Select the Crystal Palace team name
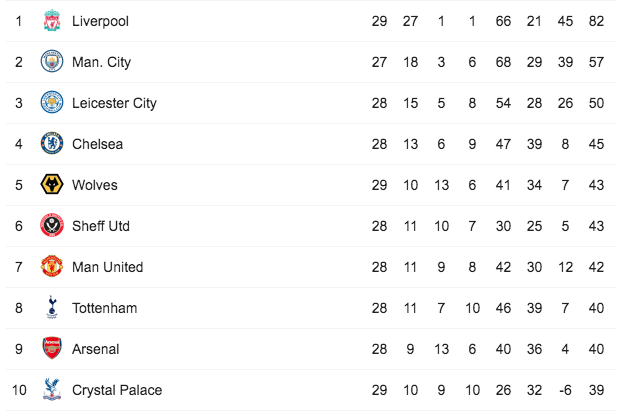The width and height of the screenshot is (617, 411). (117, 390)
